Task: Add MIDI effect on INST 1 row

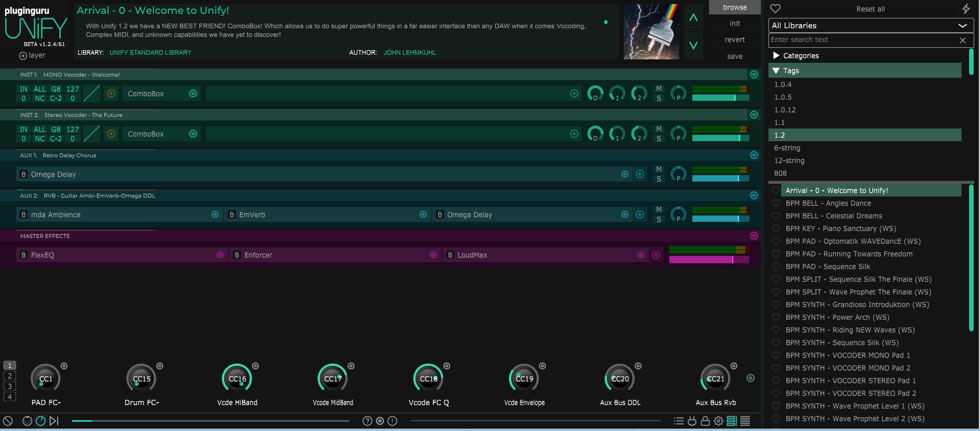Action: click(111, 93)
